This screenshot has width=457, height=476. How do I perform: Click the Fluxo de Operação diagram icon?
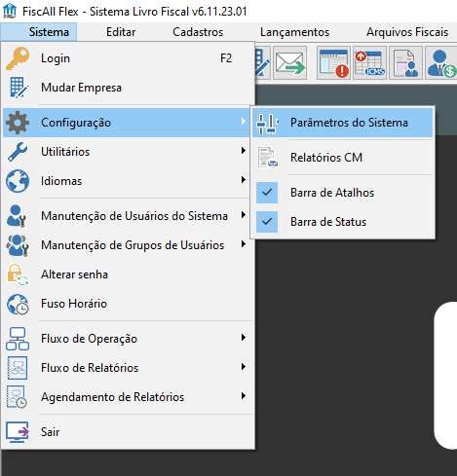pyautogui.click(x=18, y=339)
